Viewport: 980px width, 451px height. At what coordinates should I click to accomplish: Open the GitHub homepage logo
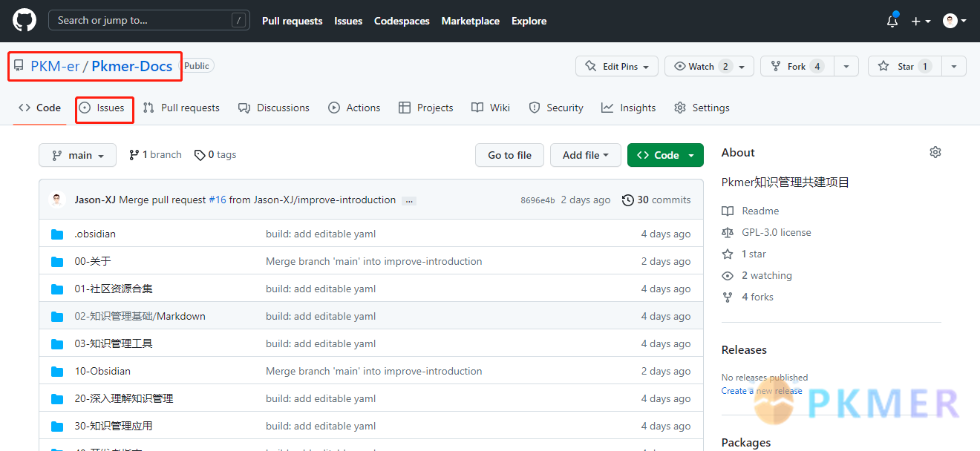click(x=24, y=21)
